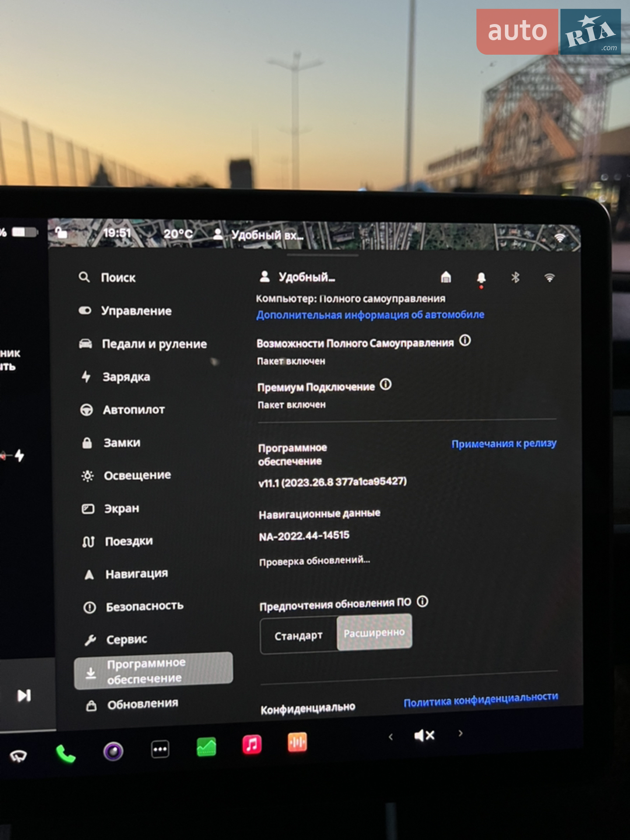Open the Обновления section
Viewport: 630px width, 840px height.
(x=132, y=704)
